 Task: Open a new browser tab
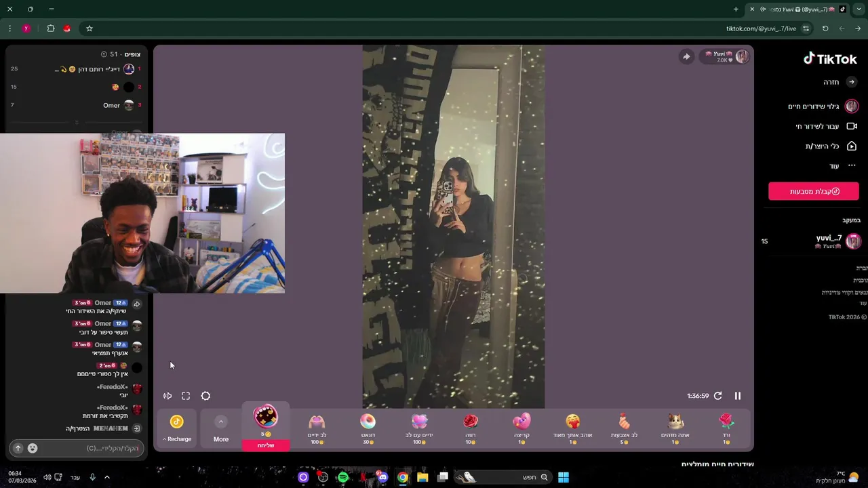pyautogui.click(x=736, y=9)
